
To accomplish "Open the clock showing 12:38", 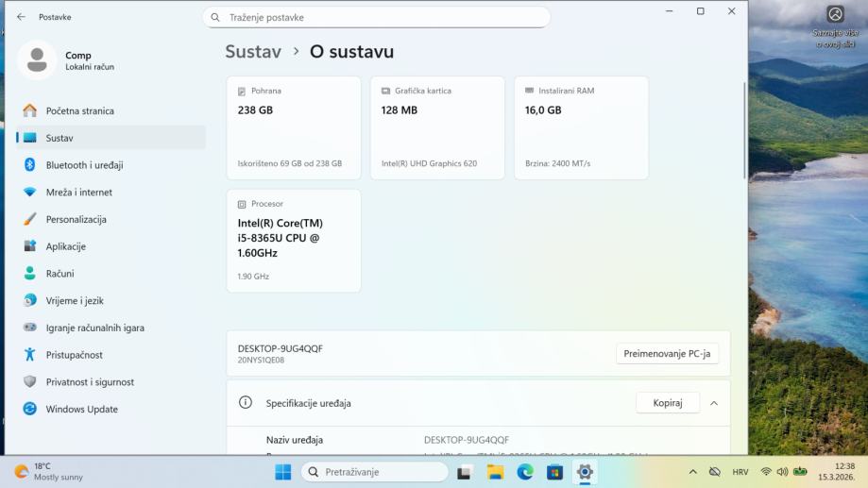I will pos(836,472).
